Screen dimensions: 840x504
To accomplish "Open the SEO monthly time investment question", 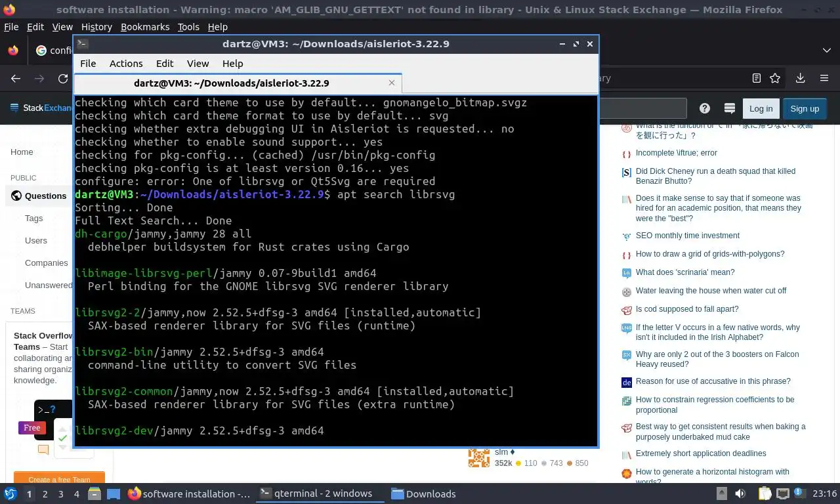I will tap(687, 236).
